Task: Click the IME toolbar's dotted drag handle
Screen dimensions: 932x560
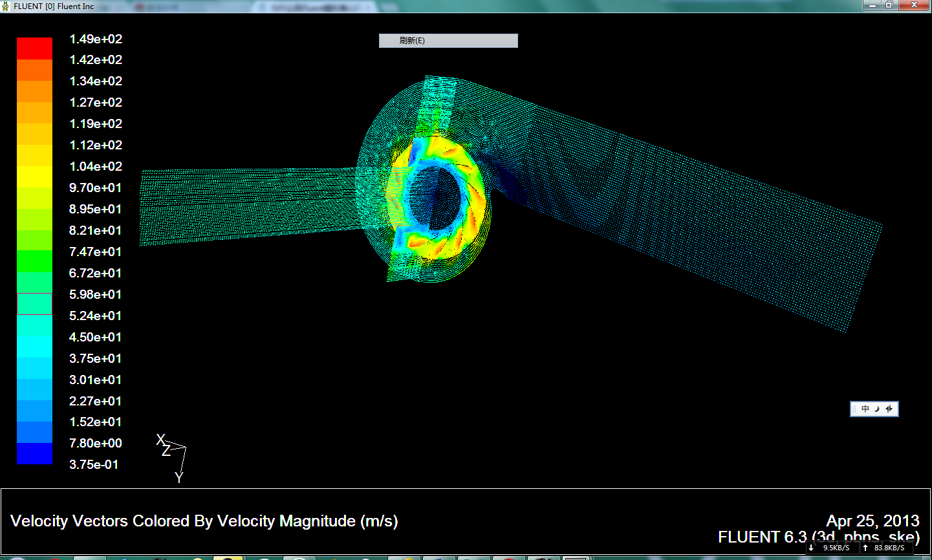Action: (x=854, y=409)
